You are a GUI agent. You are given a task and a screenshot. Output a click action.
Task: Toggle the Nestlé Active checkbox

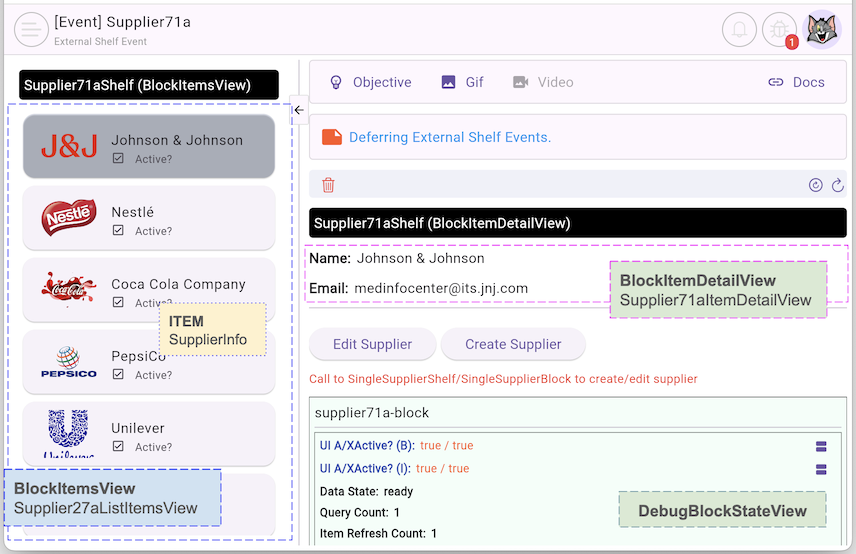click(x=119, y=231)
